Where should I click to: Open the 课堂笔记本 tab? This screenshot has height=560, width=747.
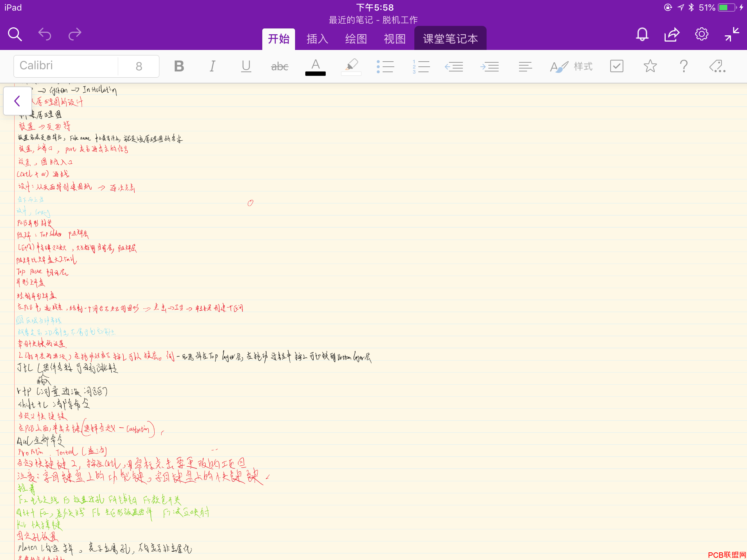click(x=450, y=38)
